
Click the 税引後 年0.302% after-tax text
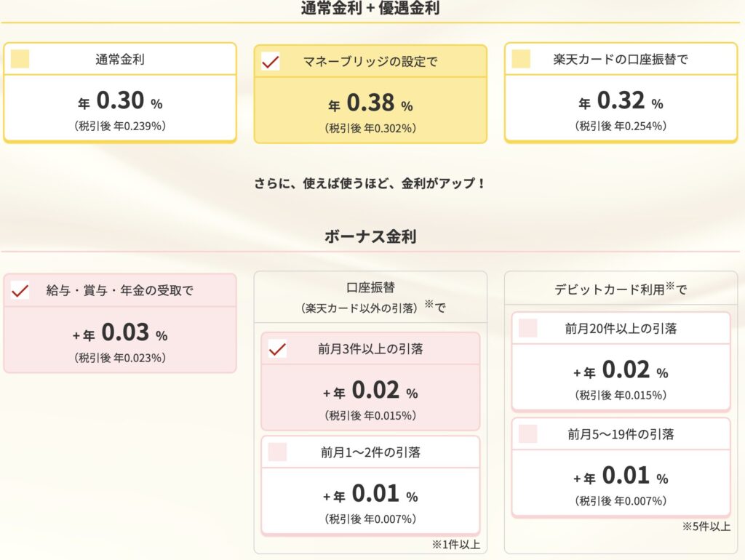(370, 129)
